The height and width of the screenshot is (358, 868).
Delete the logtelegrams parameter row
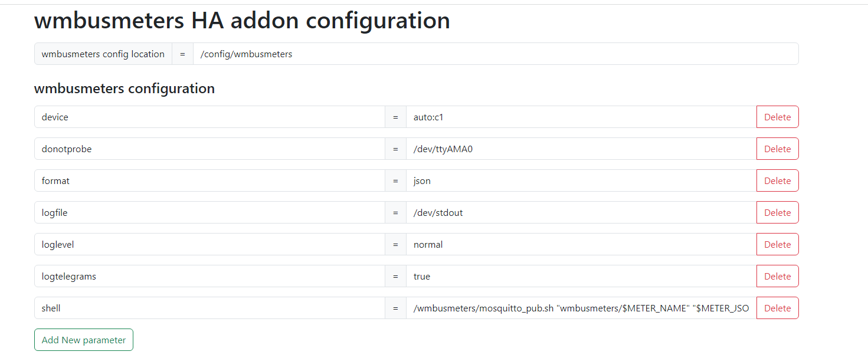click(777, 276)
